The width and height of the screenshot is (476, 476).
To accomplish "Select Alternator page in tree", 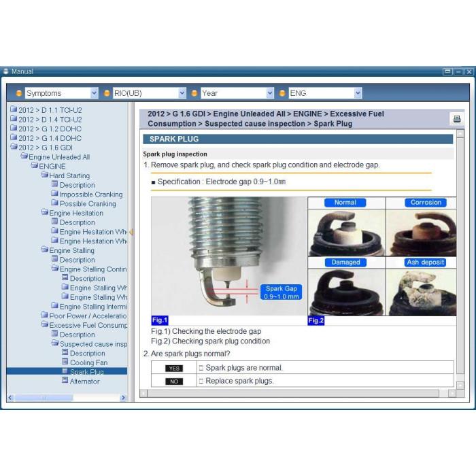I will [x=85, y=381].
